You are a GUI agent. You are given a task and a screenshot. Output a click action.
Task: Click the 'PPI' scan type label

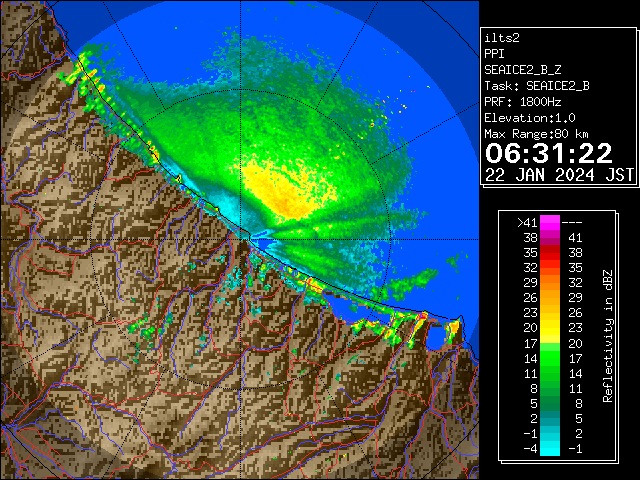click(x=494, y=54)
